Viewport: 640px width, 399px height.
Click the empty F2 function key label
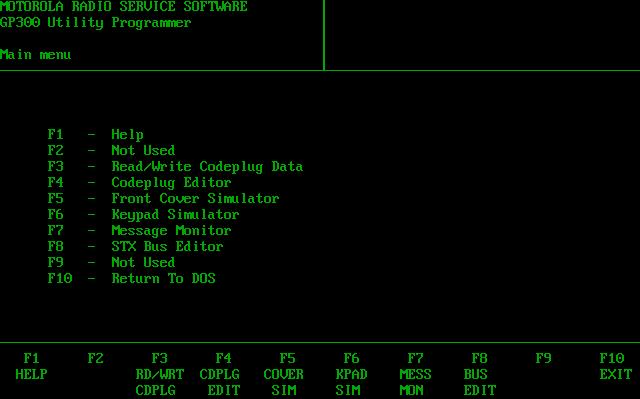pos(96,359)
